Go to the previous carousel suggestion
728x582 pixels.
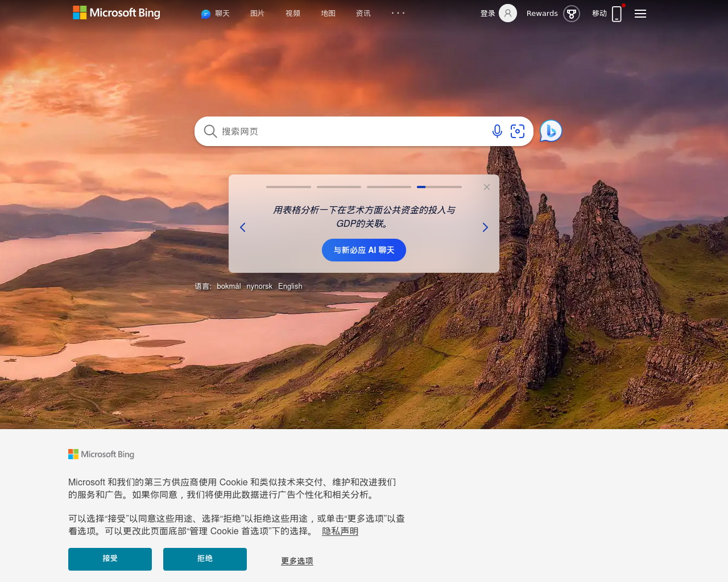(243, 227)
